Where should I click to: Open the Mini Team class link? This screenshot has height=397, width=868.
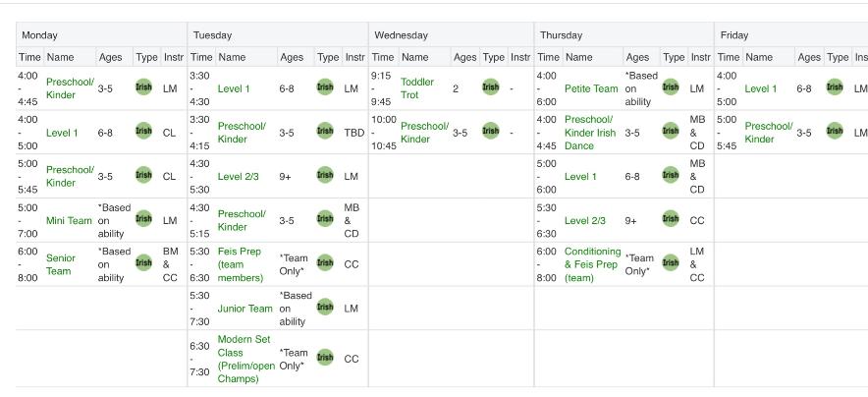tap(69, 220)
